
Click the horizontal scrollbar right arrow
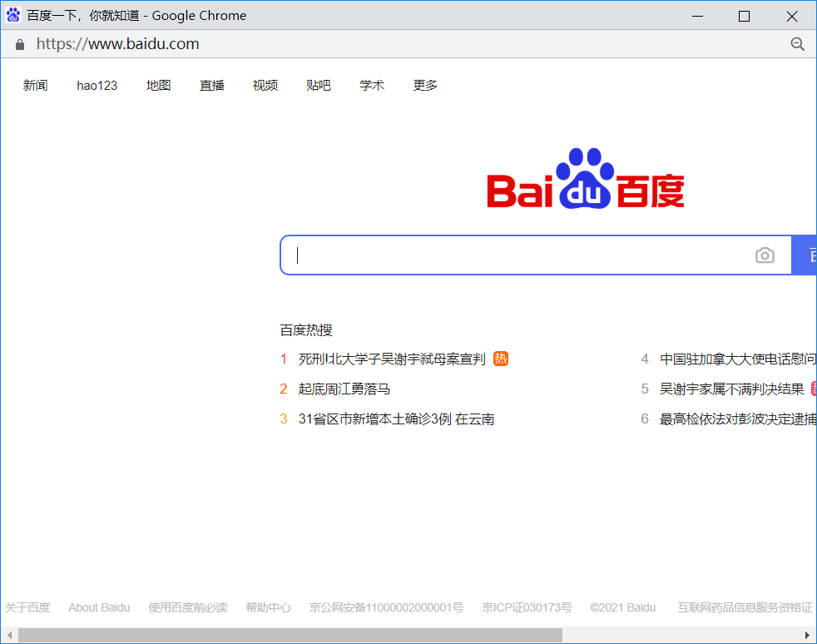coord(808,635)
